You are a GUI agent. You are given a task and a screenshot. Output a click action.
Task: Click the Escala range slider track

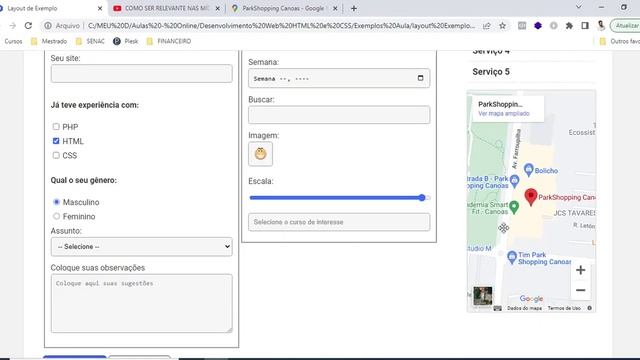[x=339, y=198]
